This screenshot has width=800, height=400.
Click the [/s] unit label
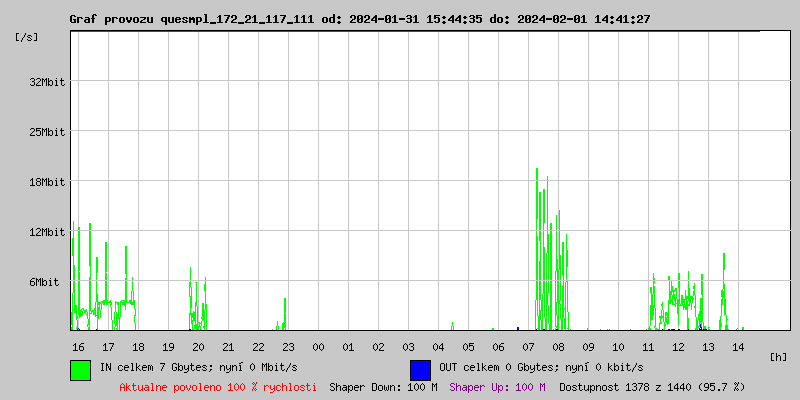click(x=28, y=37)
